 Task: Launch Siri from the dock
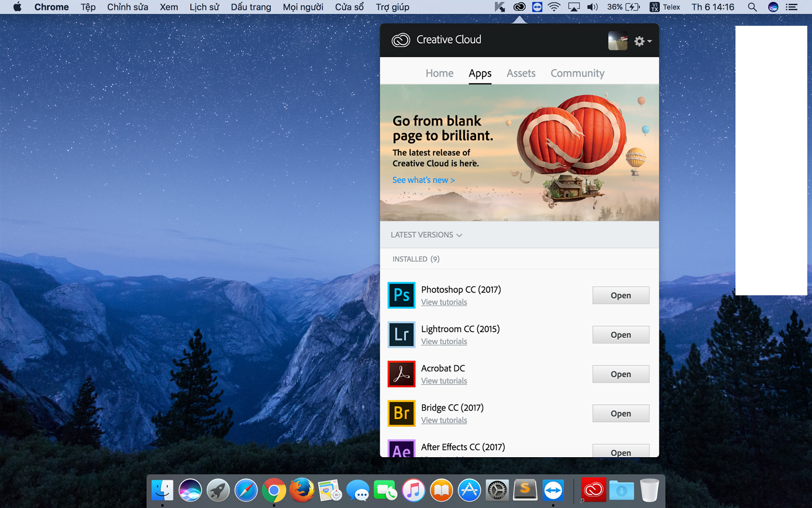coord(190,491)
